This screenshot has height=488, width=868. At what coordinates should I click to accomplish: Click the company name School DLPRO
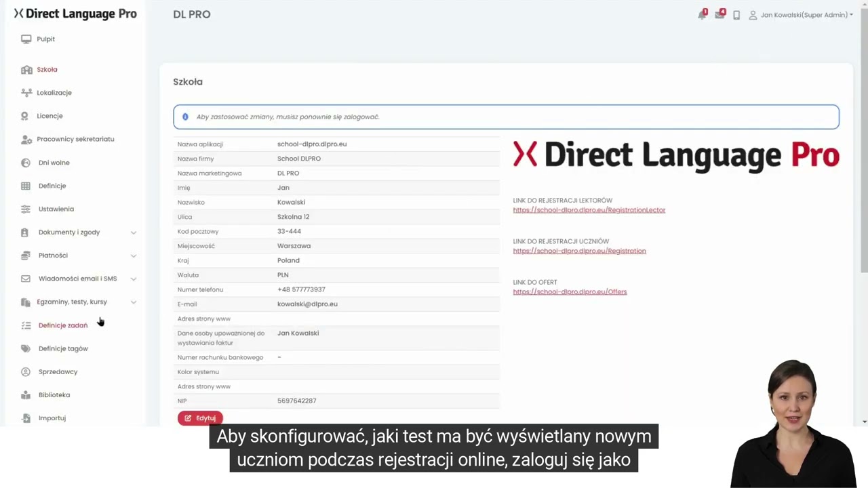click(299, 159)
